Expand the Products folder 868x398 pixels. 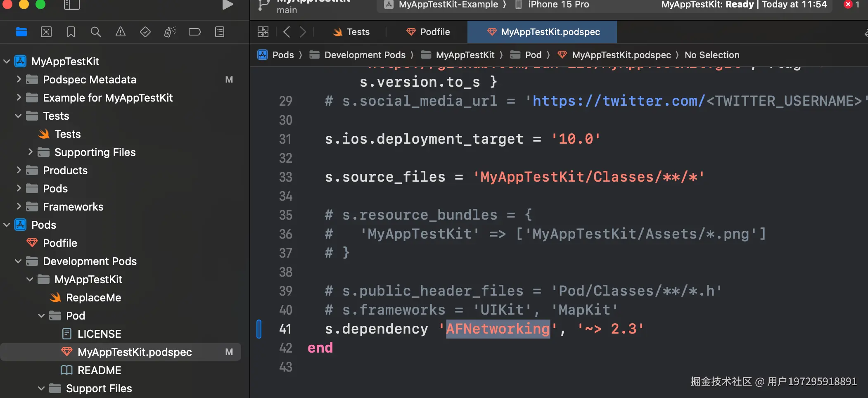(x=18, y=170)
